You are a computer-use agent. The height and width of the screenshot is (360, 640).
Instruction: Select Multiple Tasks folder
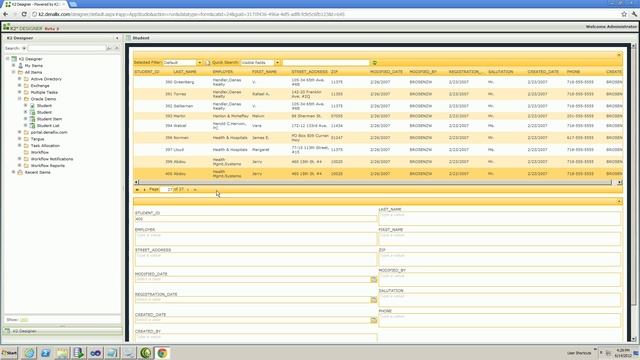point(44,92)
